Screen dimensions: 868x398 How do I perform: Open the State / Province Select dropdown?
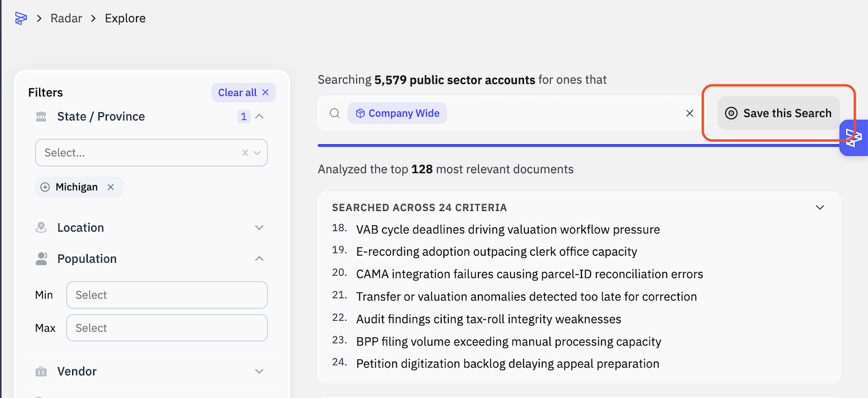tap(151, 153)
